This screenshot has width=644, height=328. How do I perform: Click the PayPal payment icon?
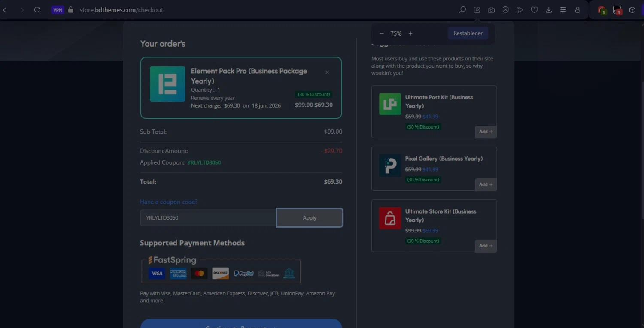243,274
